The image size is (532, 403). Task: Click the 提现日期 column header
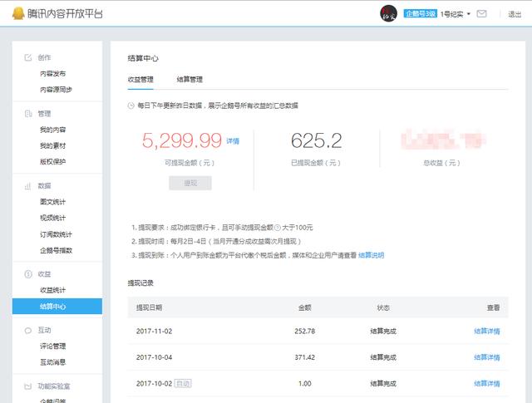click(x=149, y=307)
